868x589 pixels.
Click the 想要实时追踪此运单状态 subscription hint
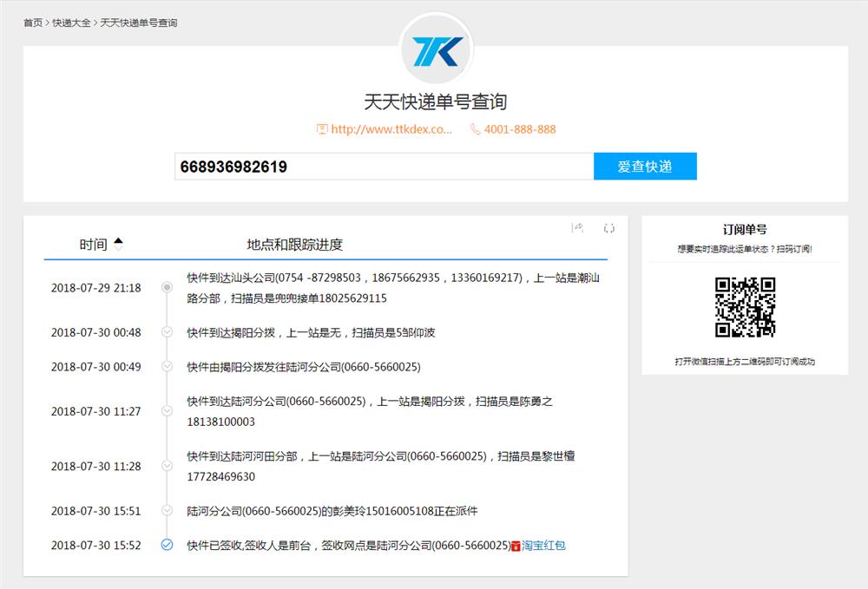745,249
